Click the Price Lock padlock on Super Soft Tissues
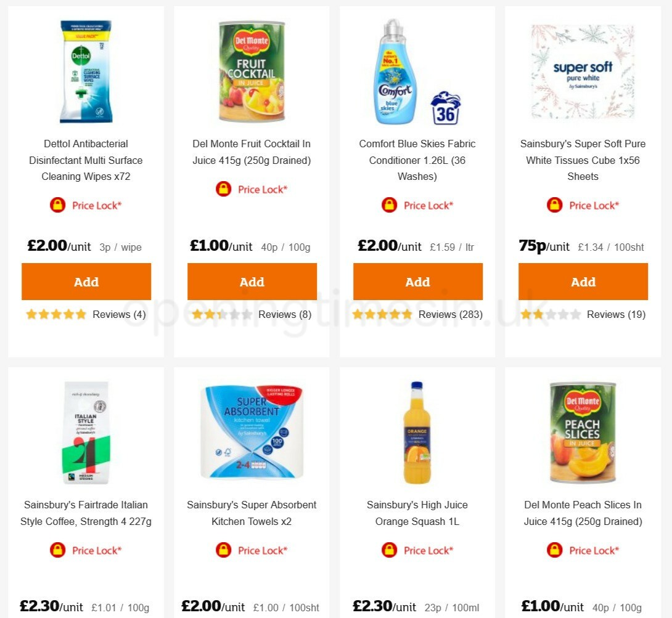 555,205
